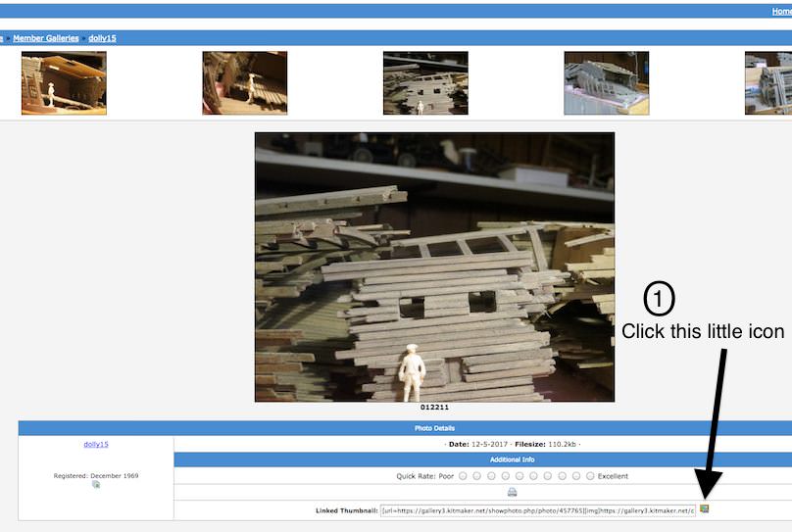Click inside the Linked Thumbnail text field
The image size is (792, 532).
tap(537, 510)
